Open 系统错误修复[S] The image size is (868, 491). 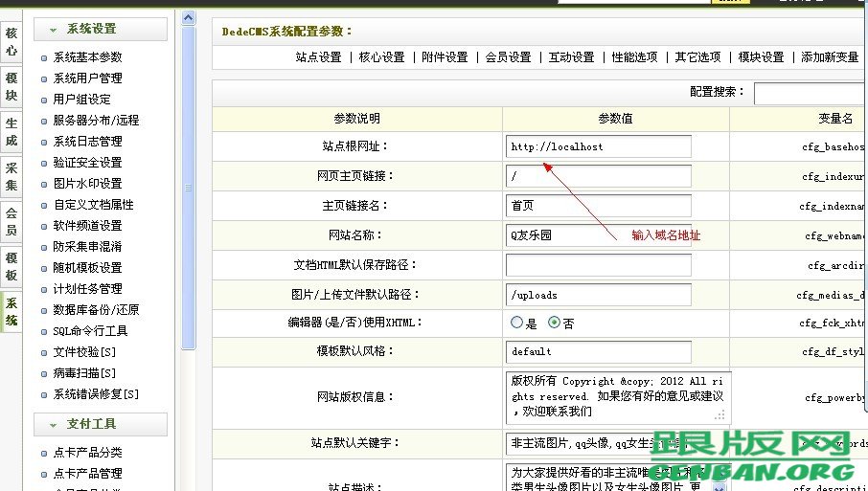[96, 394]
